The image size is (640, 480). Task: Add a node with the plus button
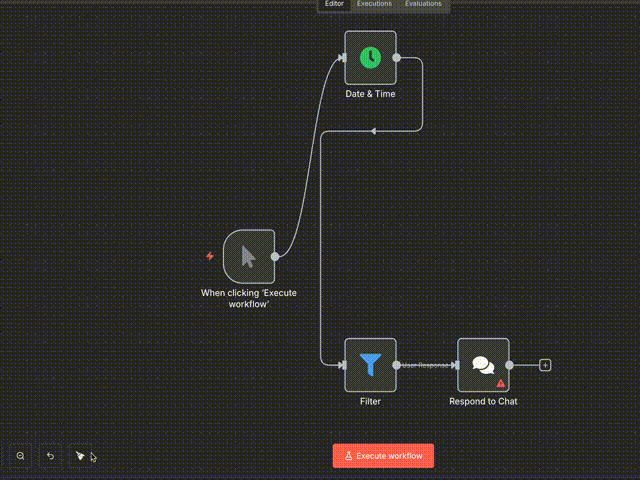pyautogui.click(x=545, y=365)
